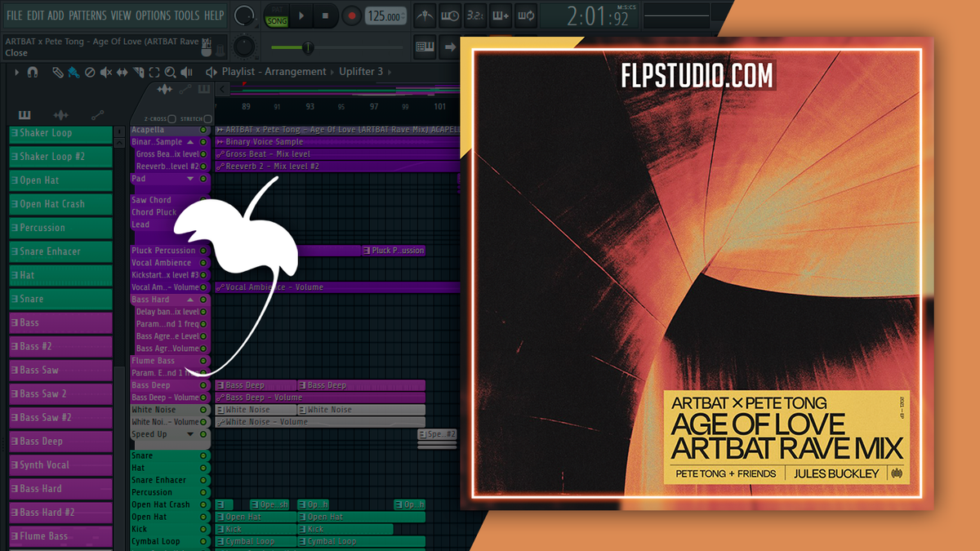
Task: Select the magnet snap icon in playlist toolbar
Action: point(31,73)
